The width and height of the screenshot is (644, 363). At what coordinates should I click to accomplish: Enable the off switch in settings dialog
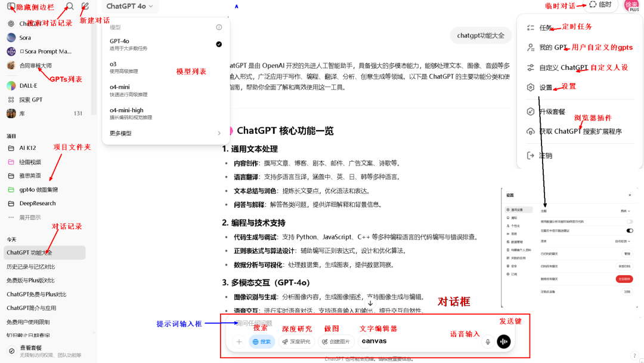pyautogui.click(x=630, y=222)
